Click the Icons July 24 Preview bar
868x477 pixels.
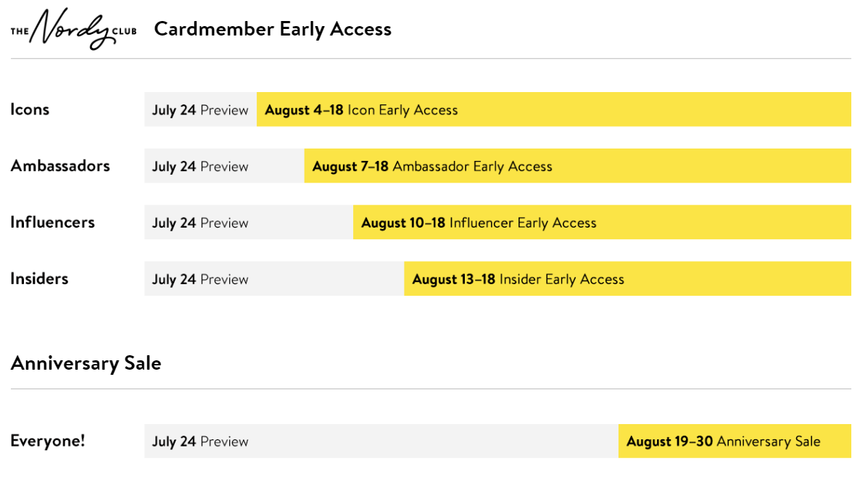[200, 109]
